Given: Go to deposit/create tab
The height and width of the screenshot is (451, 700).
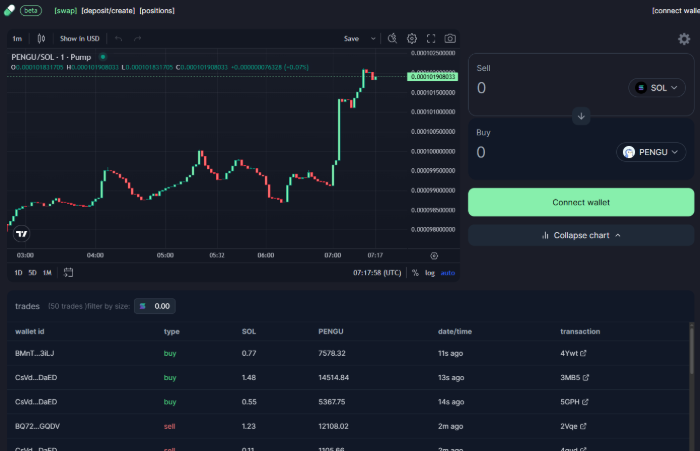Looking at the screenshot, I should tap(108, 10).
